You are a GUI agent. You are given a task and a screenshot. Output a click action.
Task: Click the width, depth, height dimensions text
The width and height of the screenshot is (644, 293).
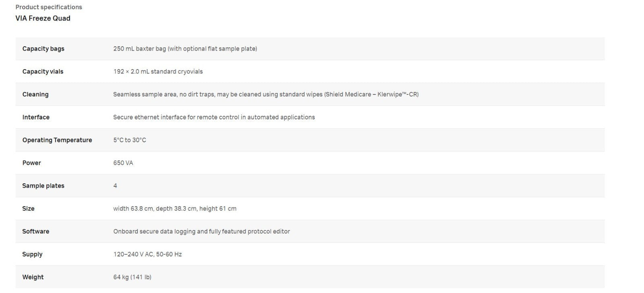click(x=175, y=209)
